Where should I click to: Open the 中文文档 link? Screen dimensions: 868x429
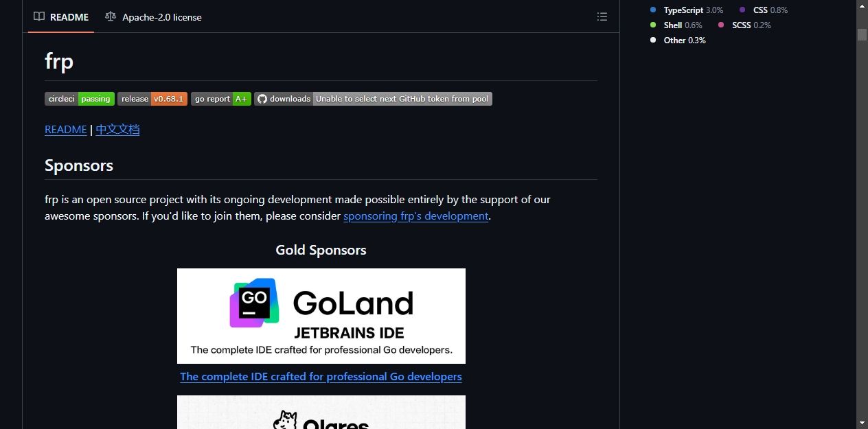[117, 129]
